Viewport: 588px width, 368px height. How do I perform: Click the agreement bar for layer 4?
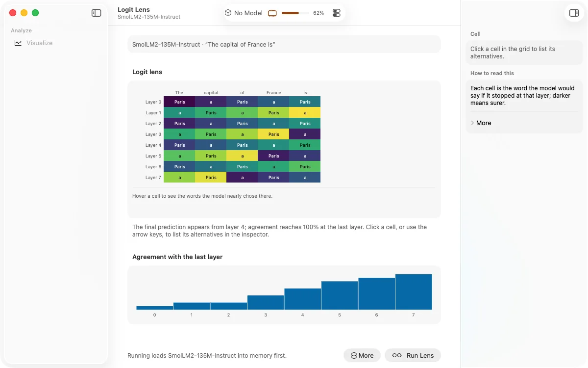tap(303, 299)
